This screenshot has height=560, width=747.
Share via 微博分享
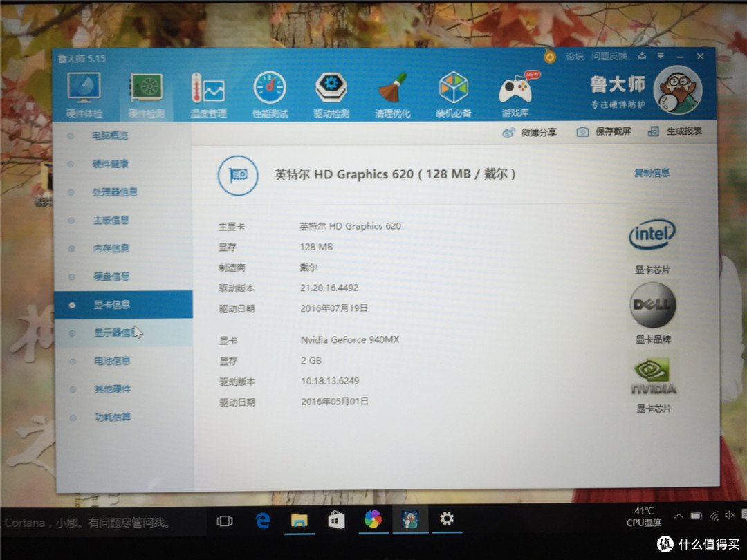point(529,132)
